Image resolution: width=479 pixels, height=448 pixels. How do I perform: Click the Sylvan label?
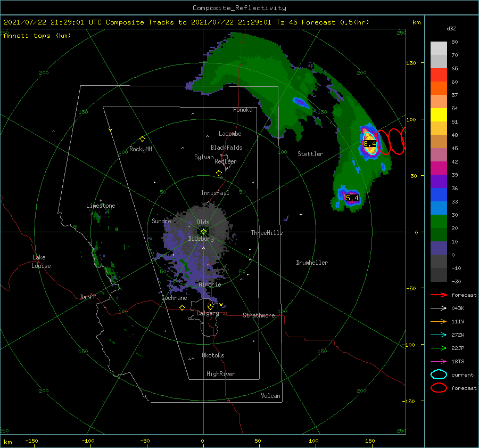click(x=204, y=157)
